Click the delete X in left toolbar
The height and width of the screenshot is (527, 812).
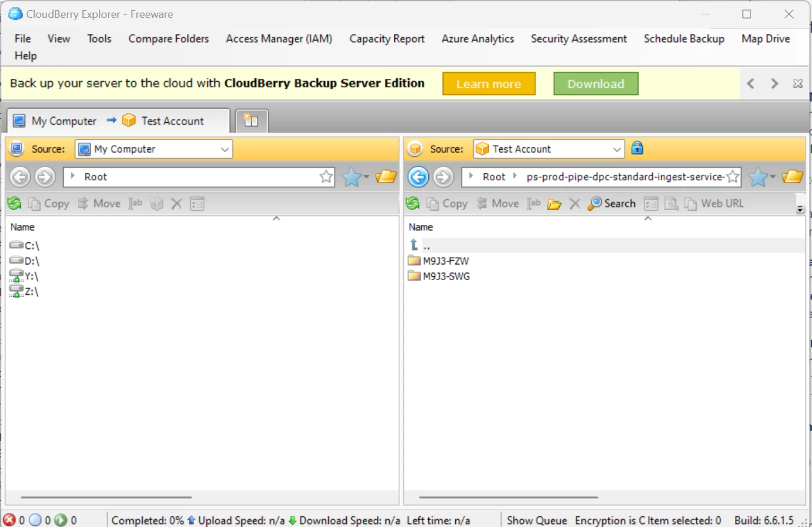coord(176,204)
